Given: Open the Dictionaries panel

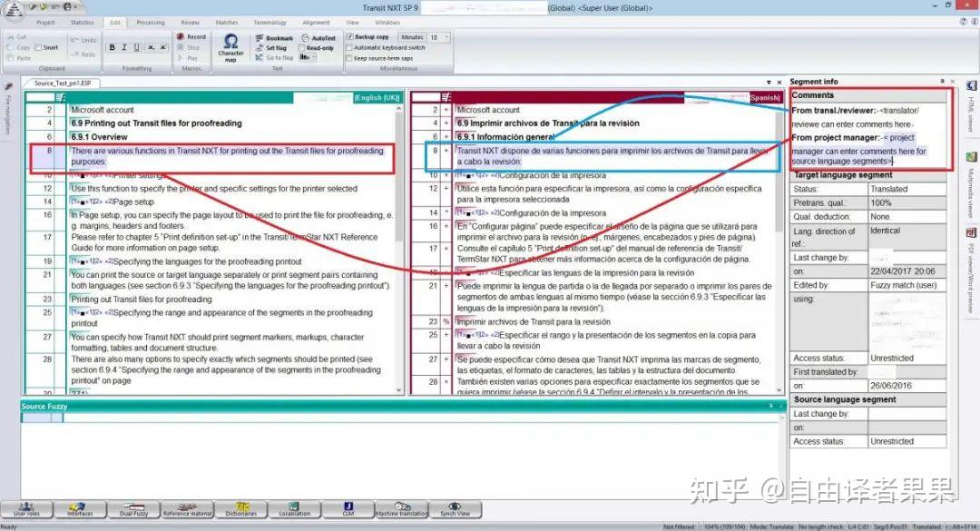Looking at the screenshot, I should (x=240, y=510).
